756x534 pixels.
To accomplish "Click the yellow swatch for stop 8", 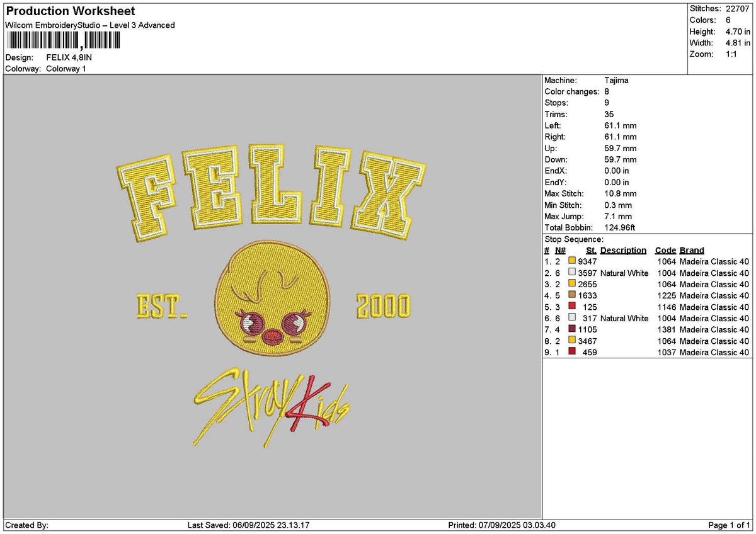I will point(572,341).
